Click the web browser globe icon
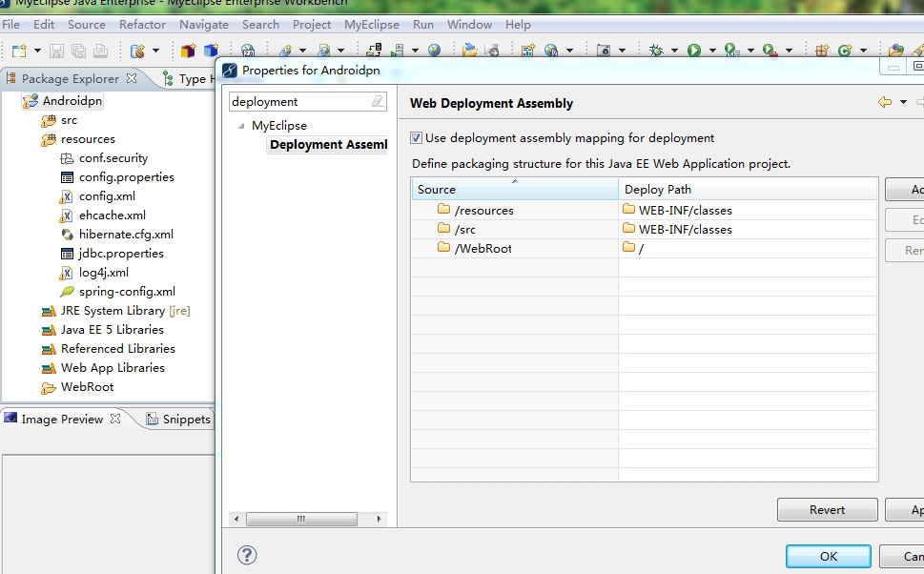Screen dimensions: 924x574 434,51
